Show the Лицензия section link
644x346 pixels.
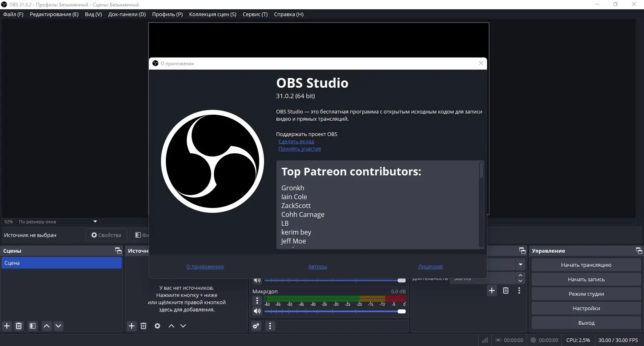(x=430, y=266)
